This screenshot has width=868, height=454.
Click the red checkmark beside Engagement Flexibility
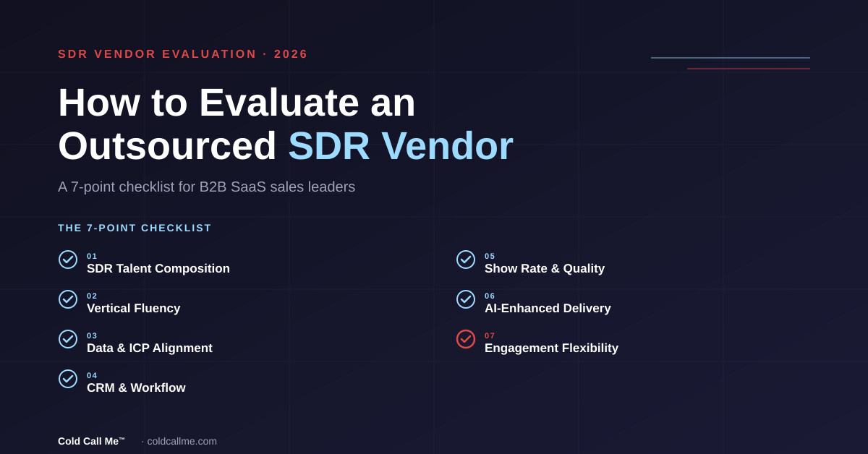(x=466, y=339)
